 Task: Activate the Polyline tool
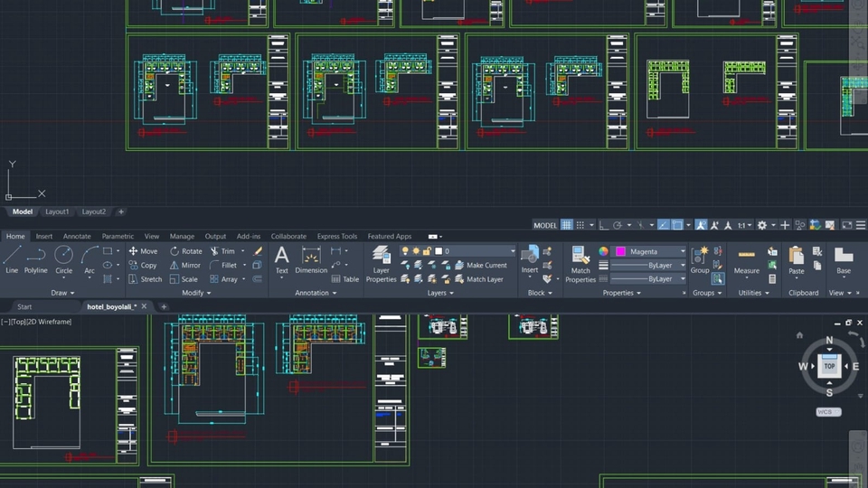pyautogui.click(x=36, y=258)
